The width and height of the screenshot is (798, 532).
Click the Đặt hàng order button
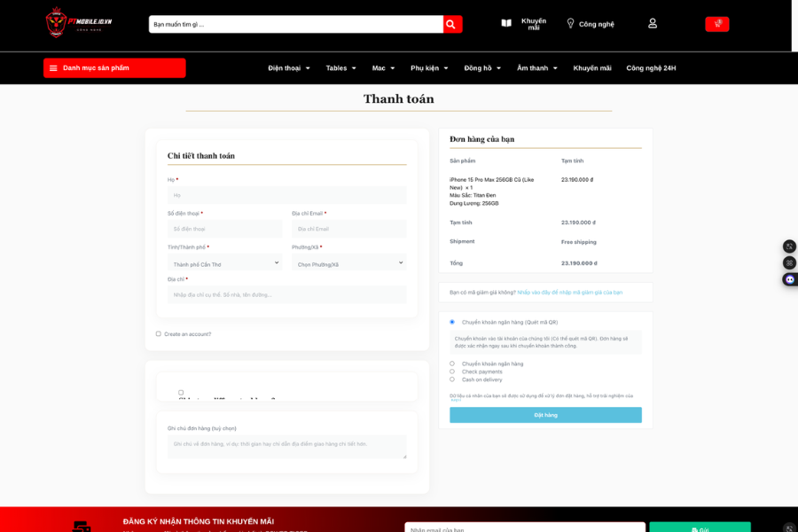pos(545,415)
